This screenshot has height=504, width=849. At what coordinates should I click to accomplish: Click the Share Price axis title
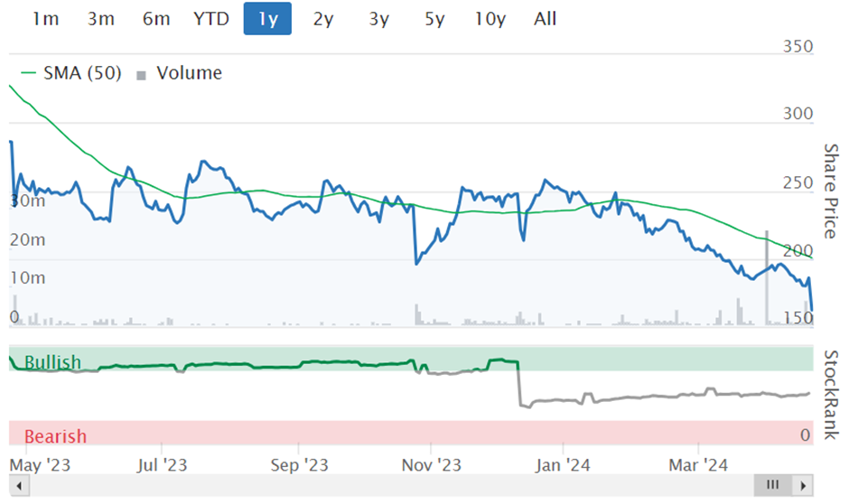coord(831,191)
